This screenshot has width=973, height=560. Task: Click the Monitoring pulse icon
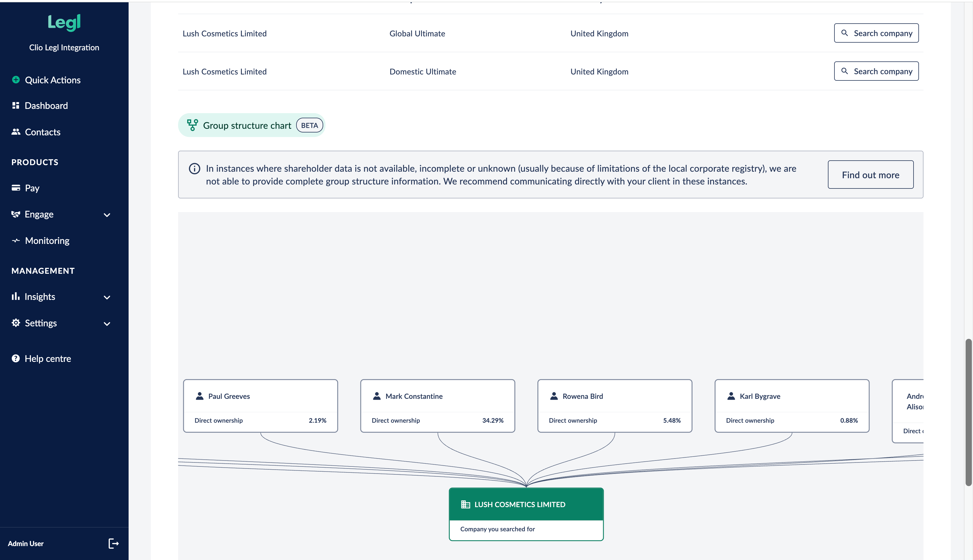tap(16, 241)
